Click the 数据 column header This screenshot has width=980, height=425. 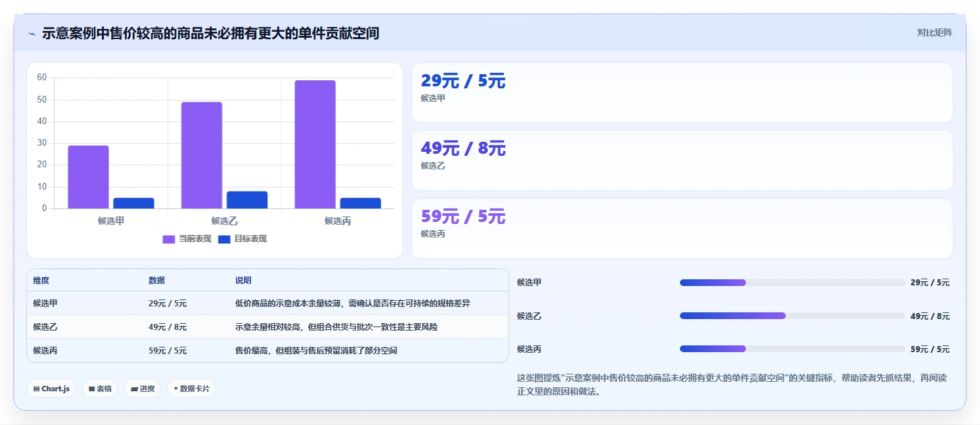point(156,281)
